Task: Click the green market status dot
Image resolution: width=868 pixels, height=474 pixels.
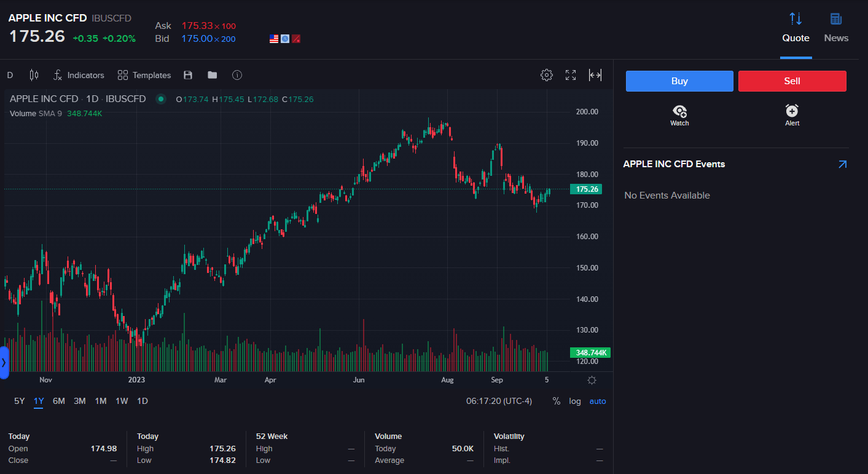Action: 161,99
